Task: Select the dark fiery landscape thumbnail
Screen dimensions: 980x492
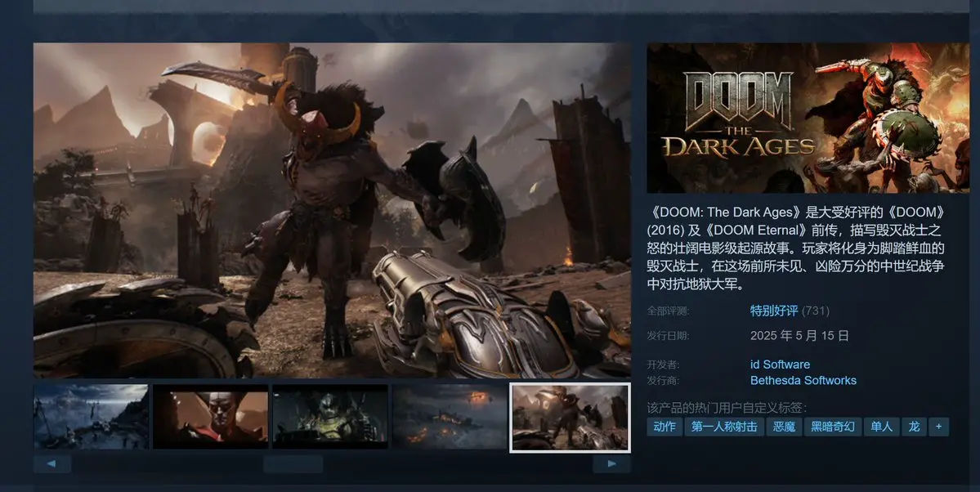Action: (450, 417)
